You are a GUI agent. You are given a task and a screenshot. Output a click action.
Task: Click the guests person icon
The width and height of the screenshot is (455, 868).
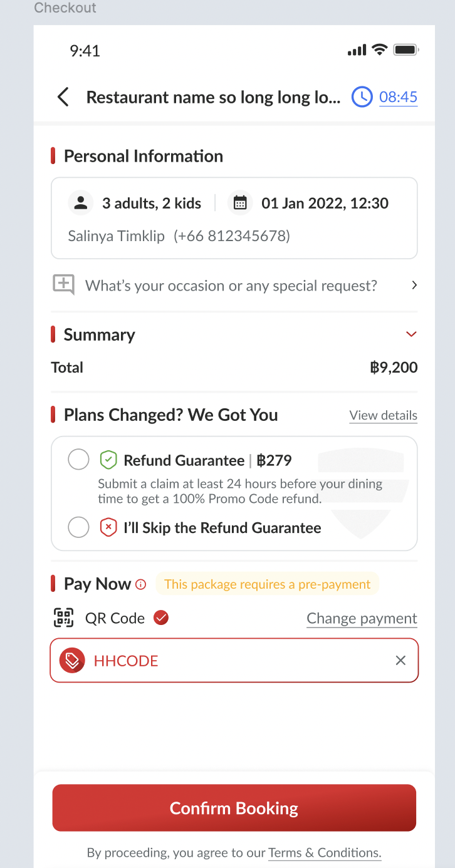80,203
